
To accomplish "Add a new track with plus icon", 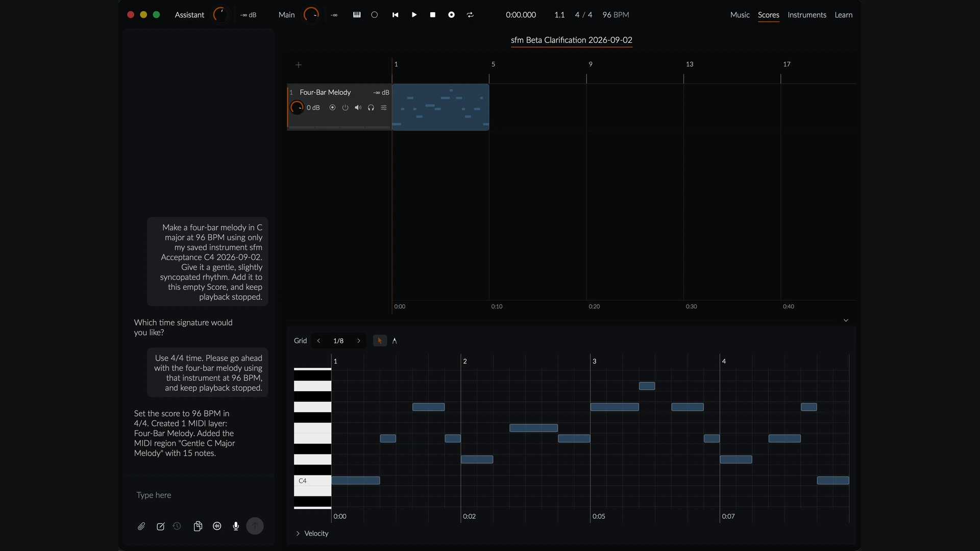I will click(x=299, y=65).
